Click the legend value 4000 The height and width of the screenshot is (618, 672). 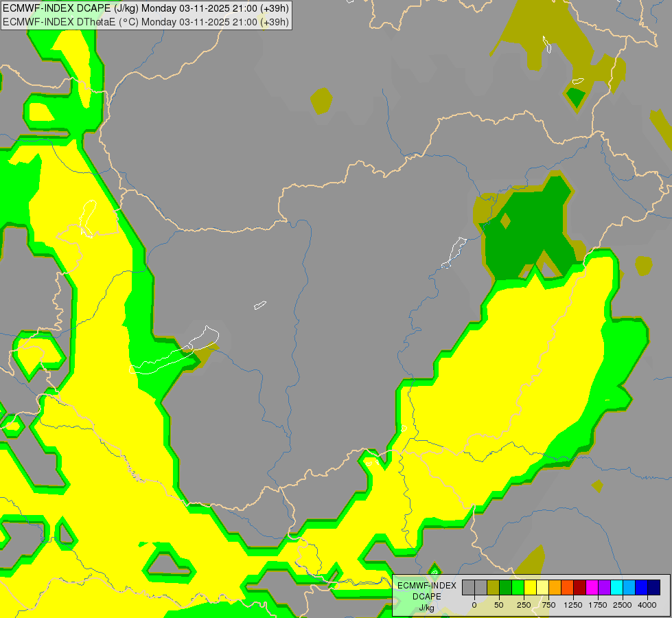[647, 605]
